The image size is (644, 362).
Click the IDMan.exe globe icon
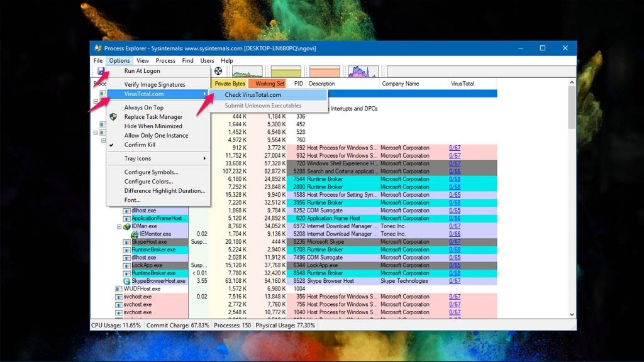tap(127, 226)
